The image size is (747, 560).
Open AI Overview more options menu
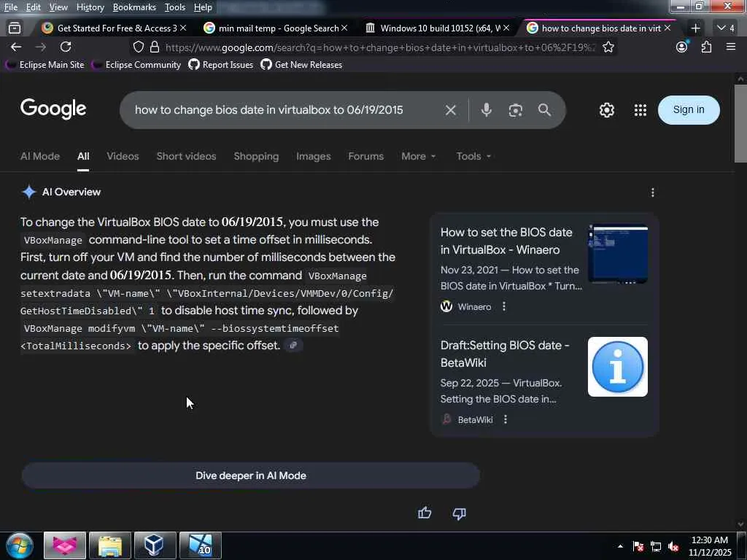tap(653, 192)
